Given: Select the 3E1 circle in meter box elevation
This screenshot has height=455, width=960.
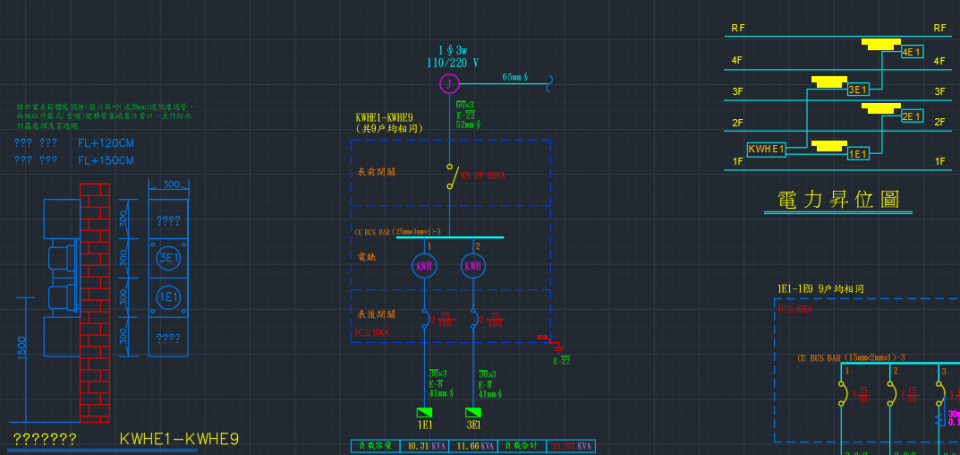Looking at the screenshot, I should tap(168, 258).
